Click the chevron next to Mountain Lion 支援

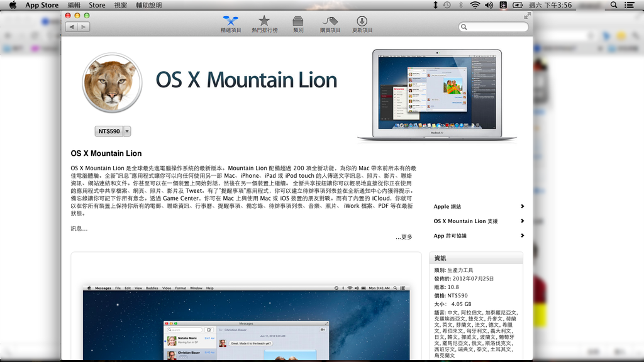tap(522, 221)
